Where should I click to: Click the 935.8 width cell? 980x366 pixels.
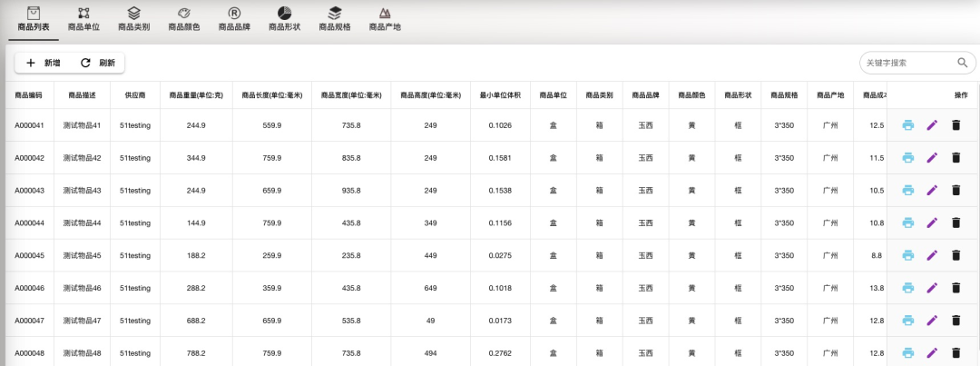pyautogui.click(x=351, y=190)
